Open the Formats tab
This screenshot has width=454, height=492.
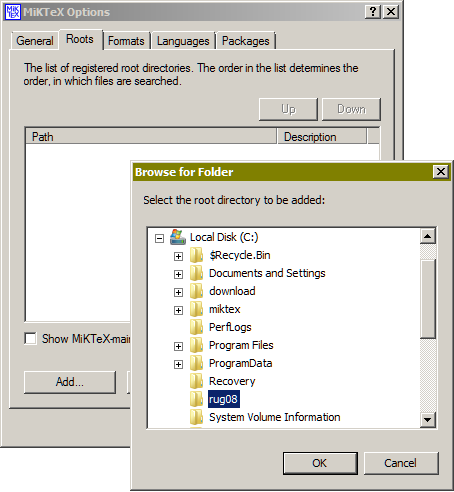tap(126, 41)
